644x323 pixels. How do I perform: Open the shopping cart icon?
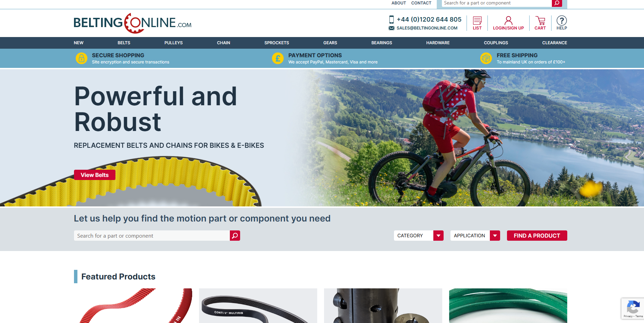(540, 21)
